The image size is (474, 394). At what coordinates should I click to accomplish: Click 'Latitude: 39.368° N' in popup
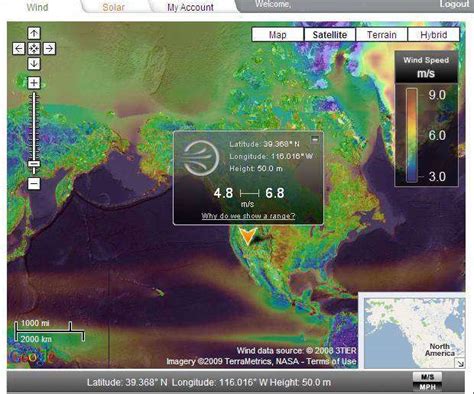tap(264, 144)
